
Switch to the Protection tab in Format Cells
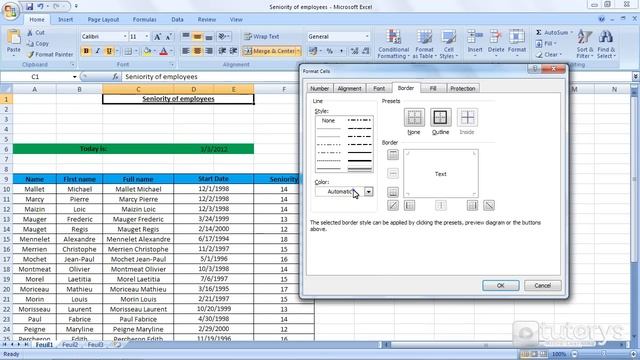coord(462,88)
